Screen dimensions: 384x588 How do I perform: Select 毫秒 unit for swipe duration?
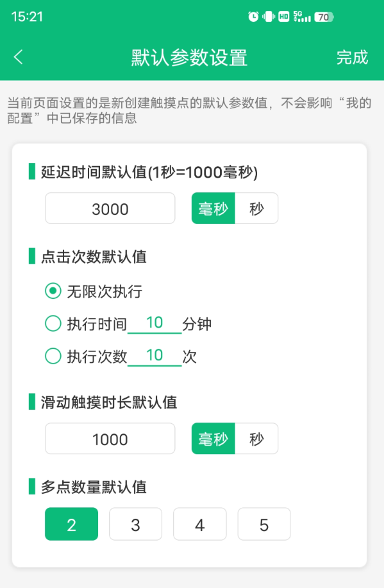pyautogui.click(x=213, y=439)
